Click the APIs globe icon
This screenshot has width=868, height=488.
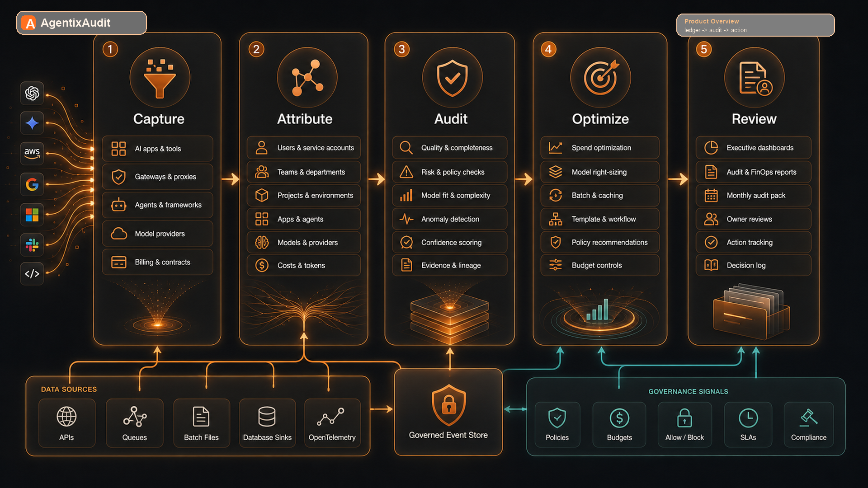tap(66, 416)
